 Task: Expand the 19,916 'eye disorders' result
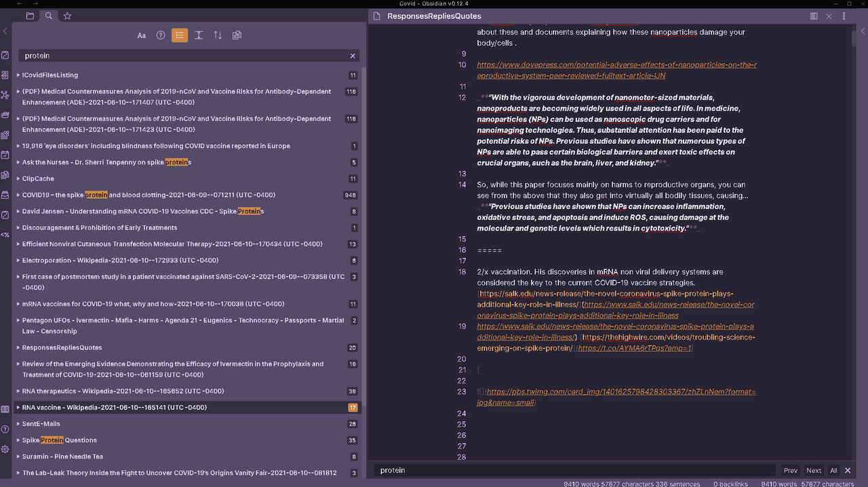click(18, 146)
